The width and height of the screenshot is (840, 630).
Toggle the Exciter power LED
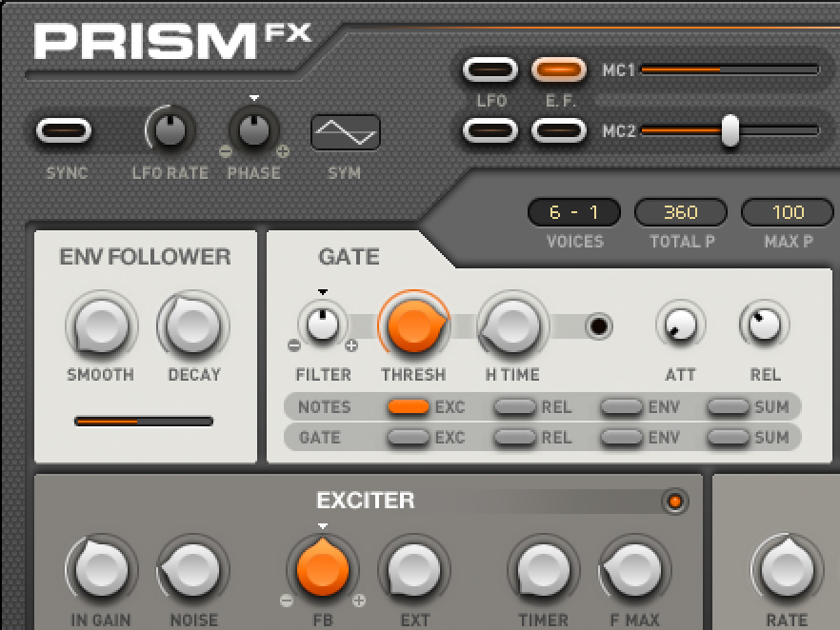point(675,502)
